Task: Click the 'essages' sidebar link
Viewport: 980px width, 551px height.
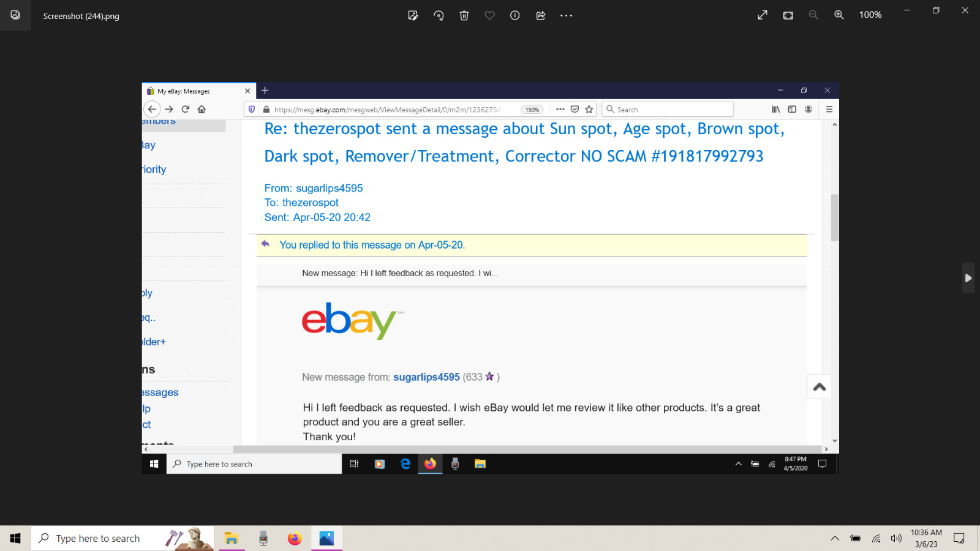Action: click(160, 392)
